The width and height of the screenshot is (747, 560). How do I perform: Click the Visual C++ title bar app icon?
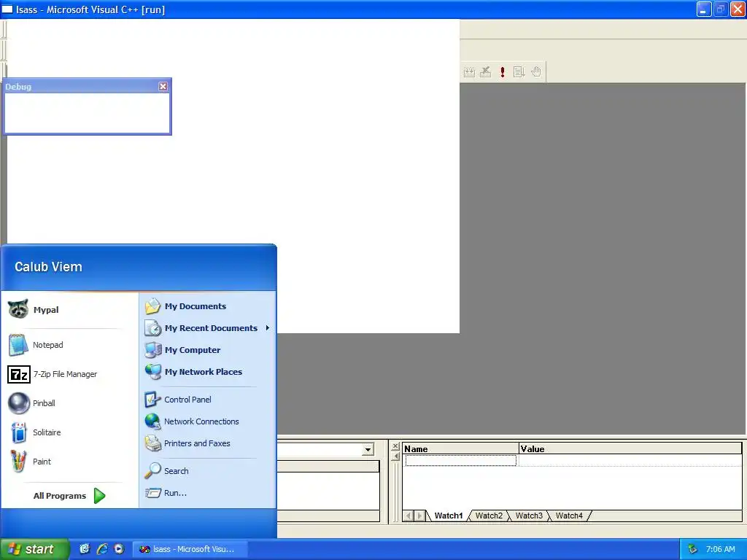(7, 9)
